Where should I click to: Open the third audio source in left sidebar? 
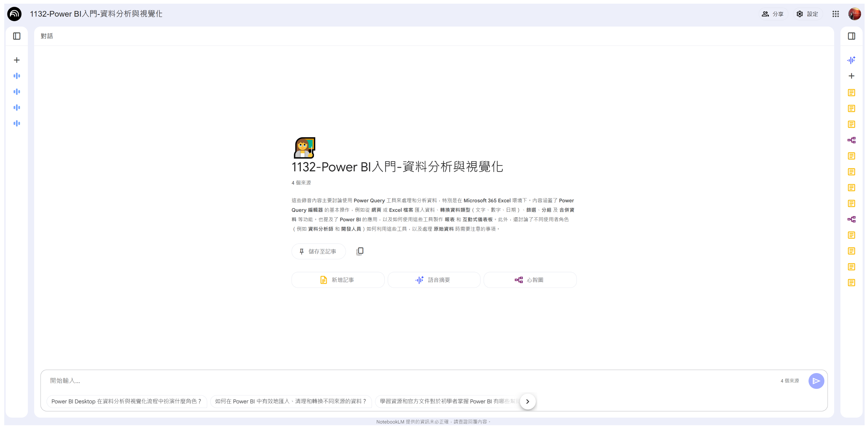[17, 107]
